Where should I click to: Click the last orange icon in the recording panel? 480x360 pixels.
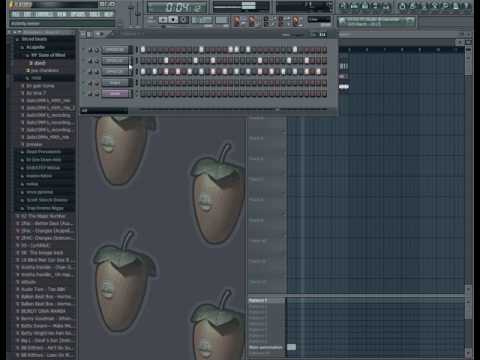(296, 21)
